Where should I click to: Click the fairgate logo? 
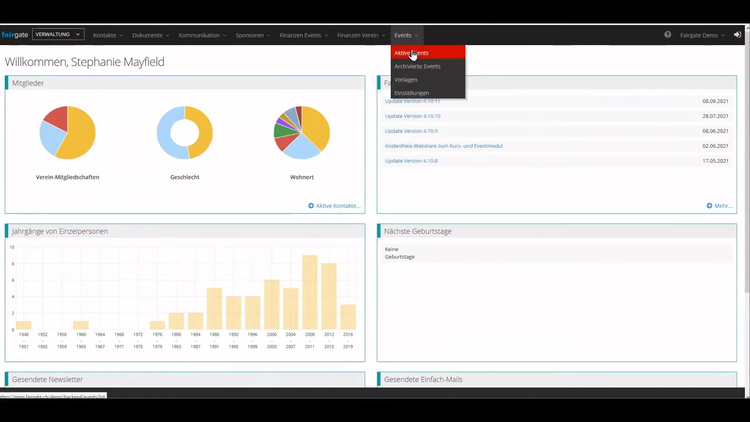click(x=14, y=35)
